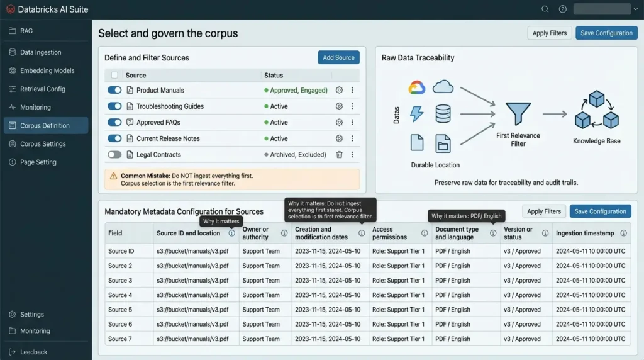This screenshot has height=360, width=644.
Task: Disable Current Release Notes toggle
Action: 114,138
